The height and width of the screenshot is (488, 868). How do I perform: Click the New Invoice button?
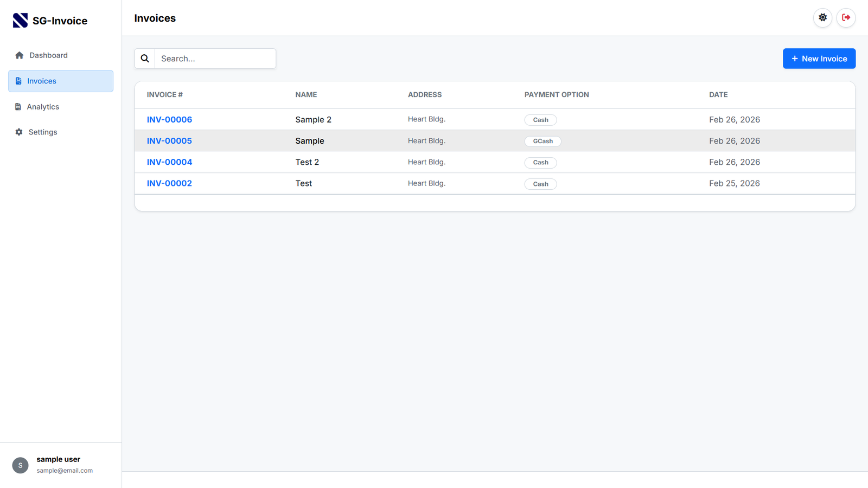coord(819,58)
